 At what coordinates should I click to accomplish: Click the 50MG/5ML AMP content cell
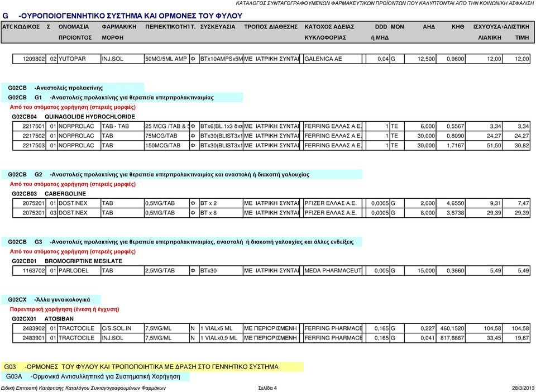tap(167, 59)
